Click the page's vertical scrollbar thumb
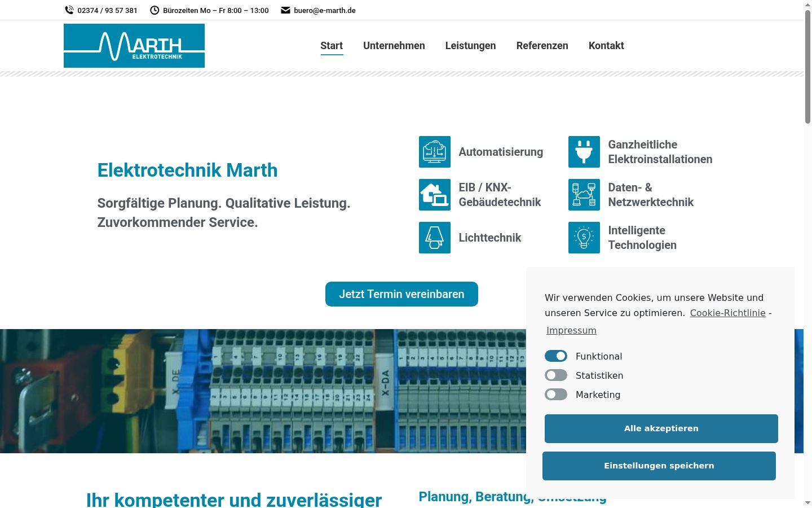Screen dimensions: 812x508 807,67
